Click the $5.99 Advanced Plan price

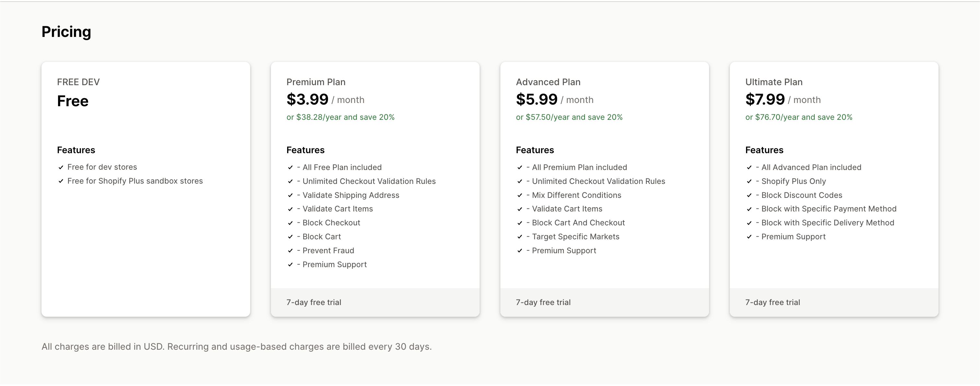click(536, 100)
